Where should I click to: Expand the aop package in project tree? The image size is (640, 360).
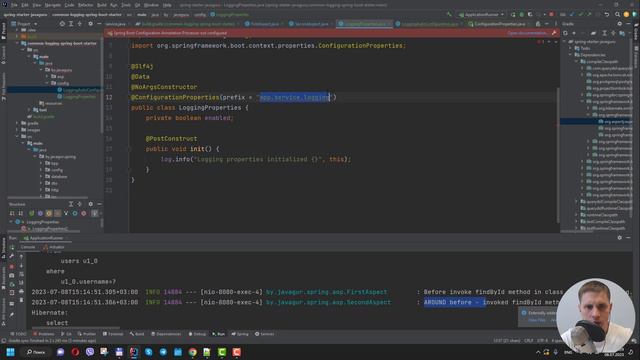point(47,76)
